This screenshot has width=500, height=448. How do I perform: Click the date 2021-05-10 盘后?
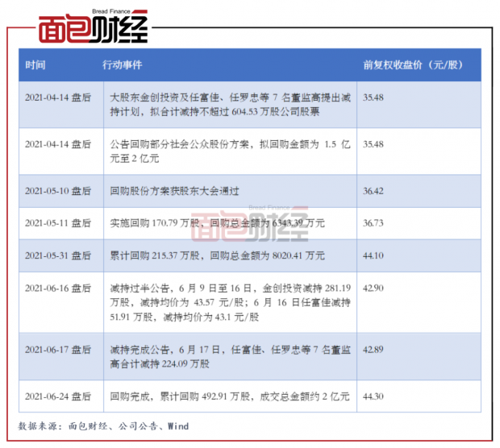pos(58,191)
